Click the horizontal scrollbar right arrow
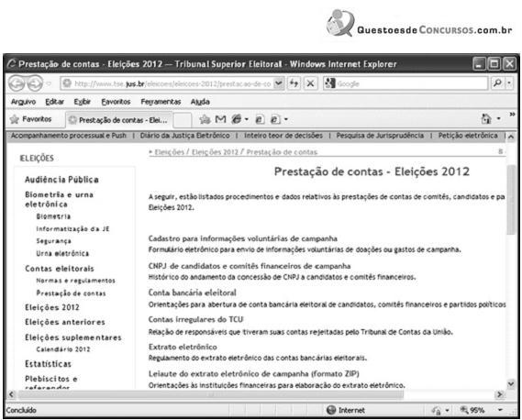Screen dimensions: 522x420 [499, 394]
